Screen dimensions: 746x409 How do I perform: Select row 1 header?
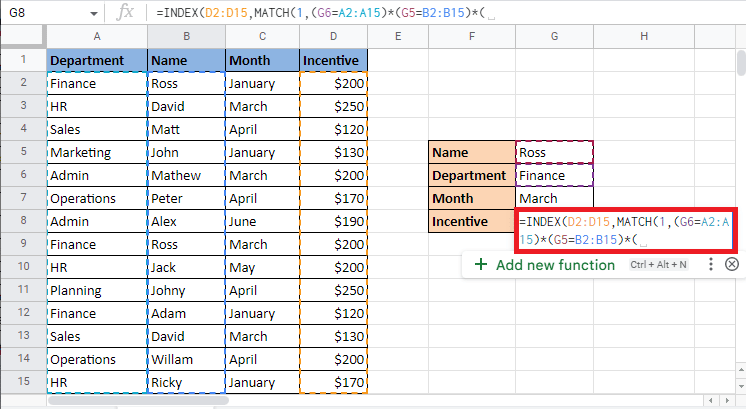pyautogui.click(x=22, y=60)
